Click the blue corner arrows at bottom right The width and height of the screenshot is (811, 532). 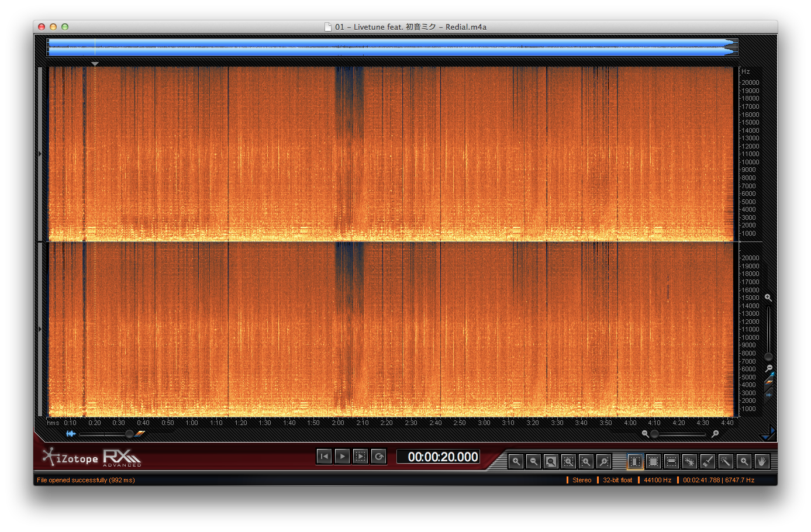(x=768, y=433)
